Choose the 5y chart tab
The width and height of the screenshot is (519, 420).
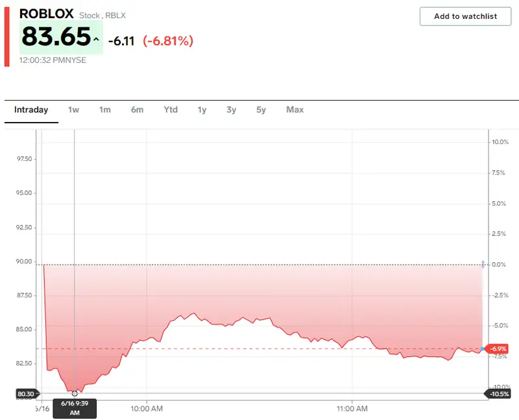(x=261, y=110)
